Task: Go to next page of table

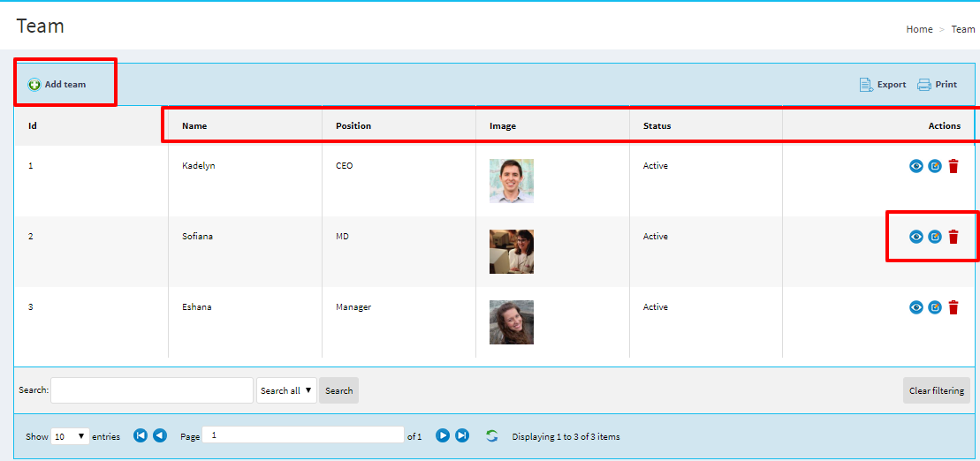Action: [443, 435]
